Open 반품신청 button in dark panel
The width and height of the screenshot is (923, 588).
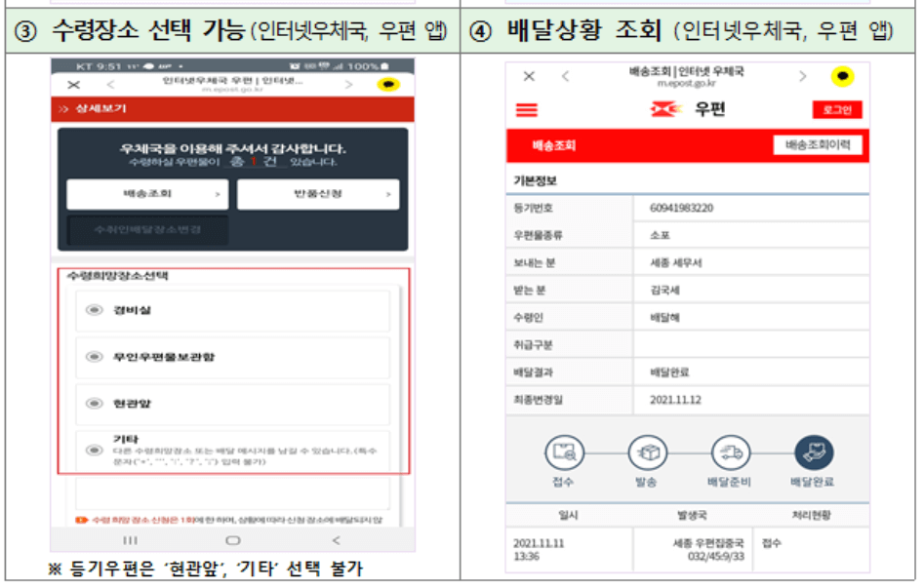point(318,194)
